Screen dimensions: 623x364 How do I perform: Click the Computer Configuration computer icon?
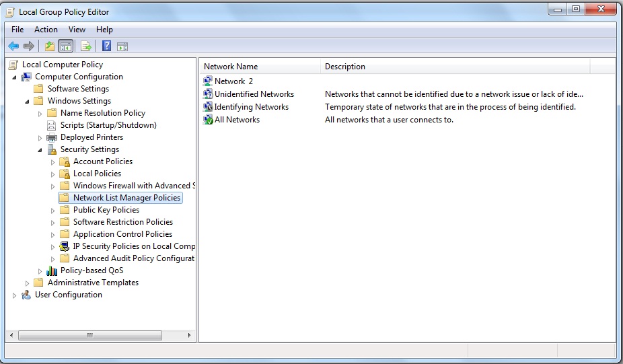pos(26,77)
